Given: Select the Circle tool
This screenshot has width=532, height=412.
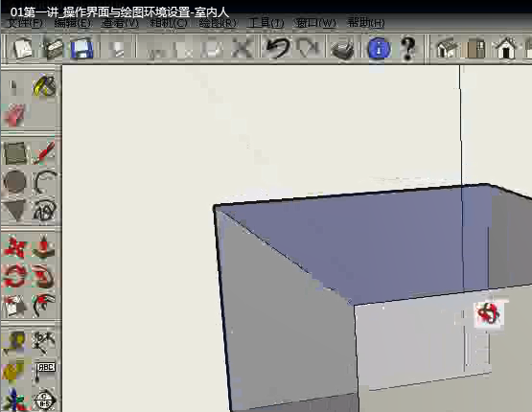Looking at the screenshot, I should [x=14, y=182].
